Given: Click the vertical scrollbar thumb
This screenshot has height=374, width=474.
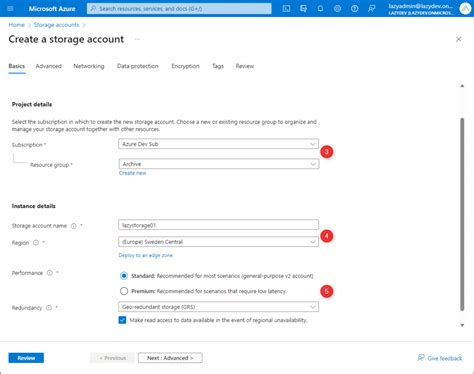Looking at the screenshot, I should pos(462,214).
